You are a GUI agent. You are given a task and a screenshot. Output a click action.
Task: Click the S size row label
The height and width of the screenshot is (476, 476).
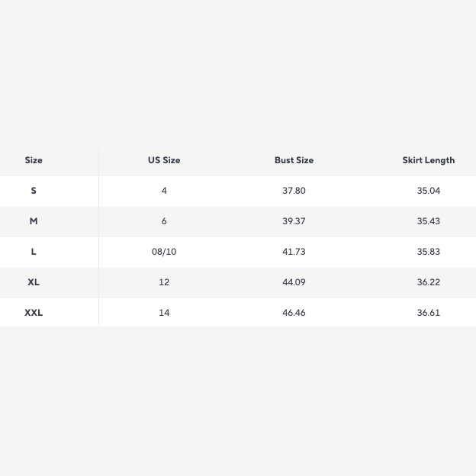34,191
